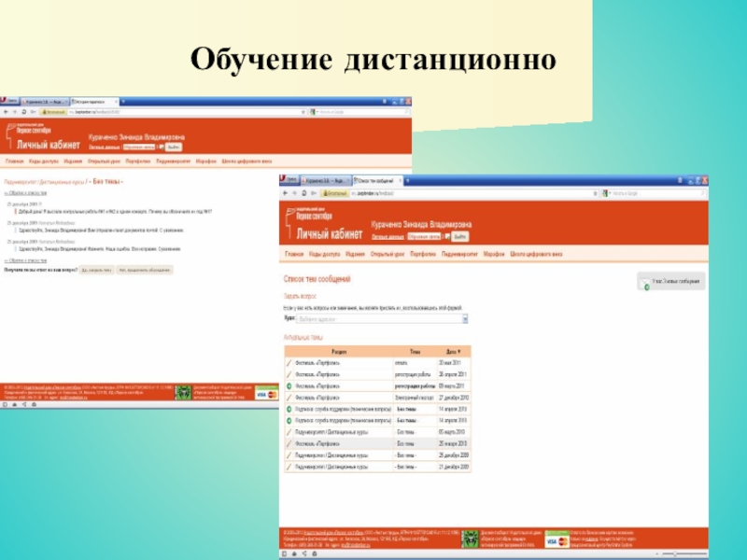Toggle the panel icon in right window status bar

click(285, 553)
